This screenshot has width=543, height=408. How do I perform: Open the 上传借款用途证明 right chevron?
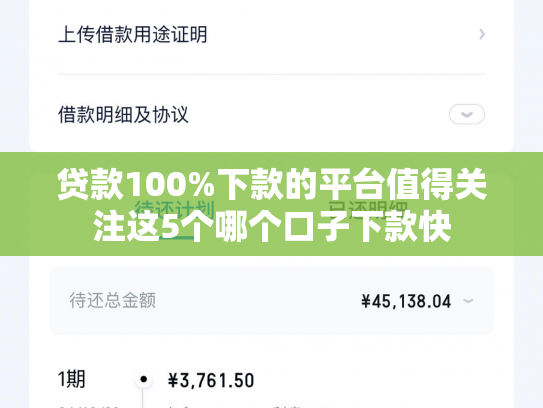click(x=482, y=34)
